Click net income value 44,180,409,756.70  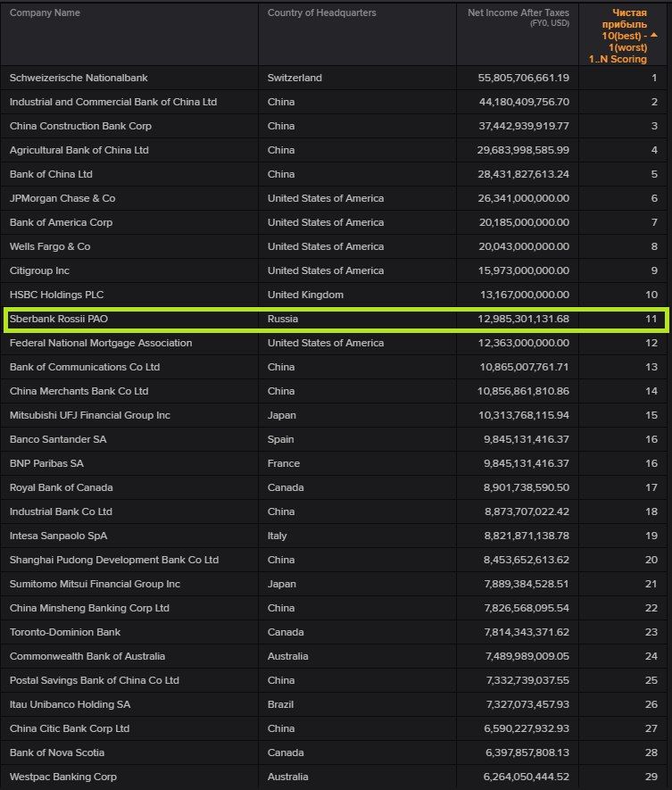[x=524, y=102]
